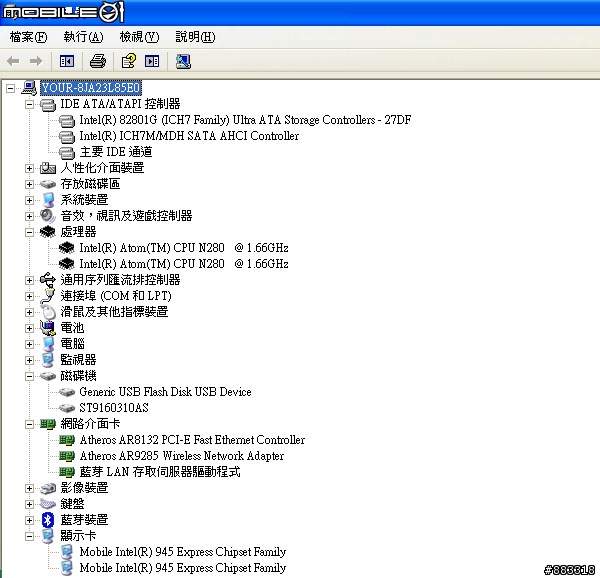This screenshot has width=600, height=578.
Task: Collapse the IDE ATA/ATAPI 控制器 category
Action: [x=29, y=104]
